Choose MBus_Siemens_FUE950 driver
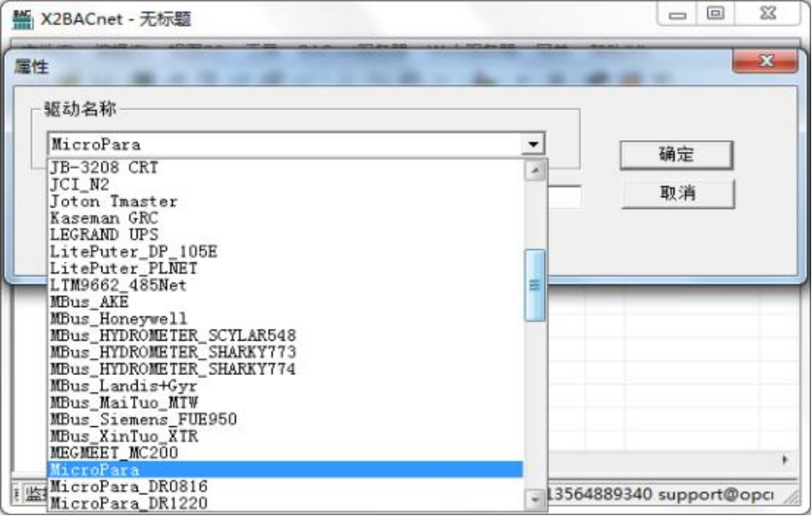 [x=285, y=420]
